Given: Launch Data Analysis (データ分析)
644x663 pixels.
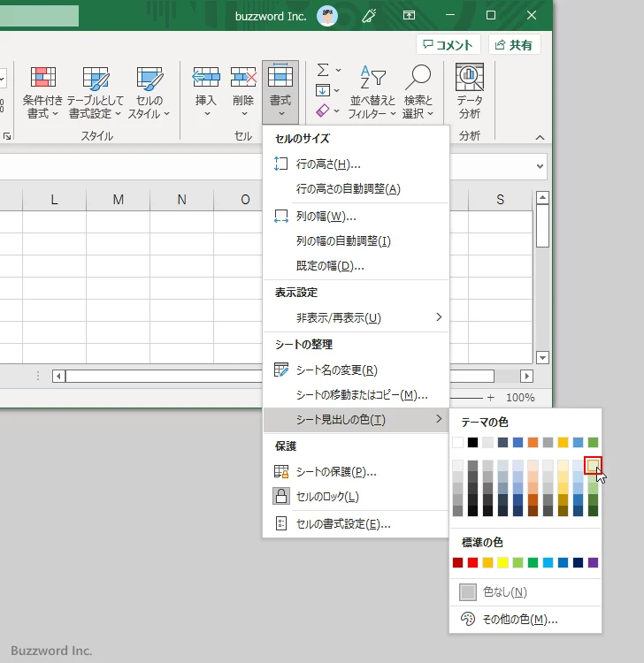Looking at the screenshot, I should [x=470, y=92].
